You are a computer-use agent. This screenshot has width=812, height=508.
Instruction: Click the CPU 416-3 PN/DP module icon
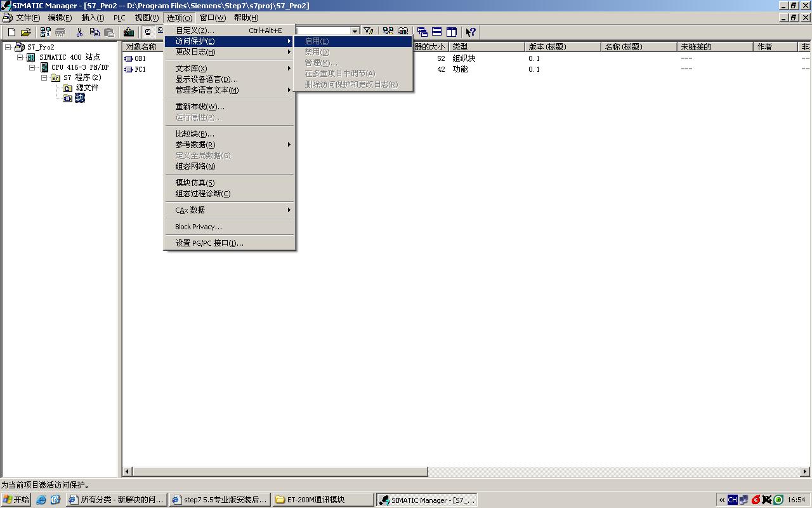[44, 67]
